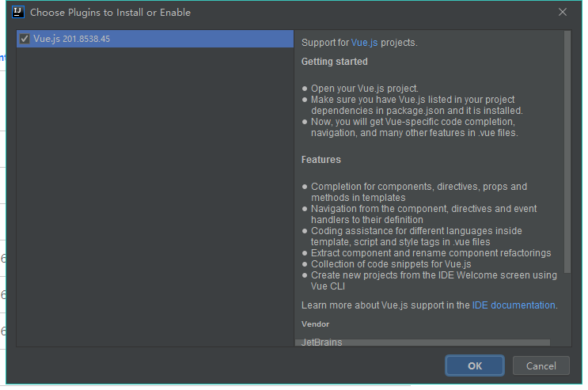This screenshot has height=390, width=588.
Task: Click the description pane vertical scrollbar
Action: point(567,152)
